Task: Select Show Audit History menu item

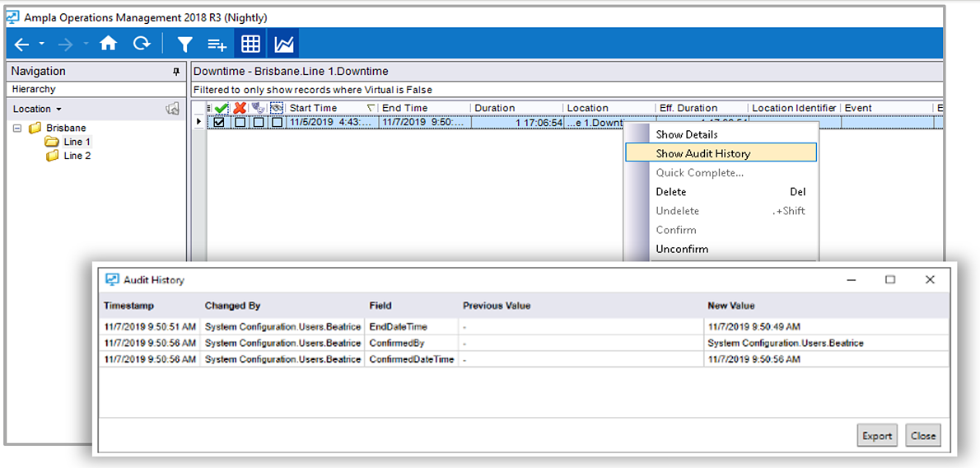Action: click(702, 153)
